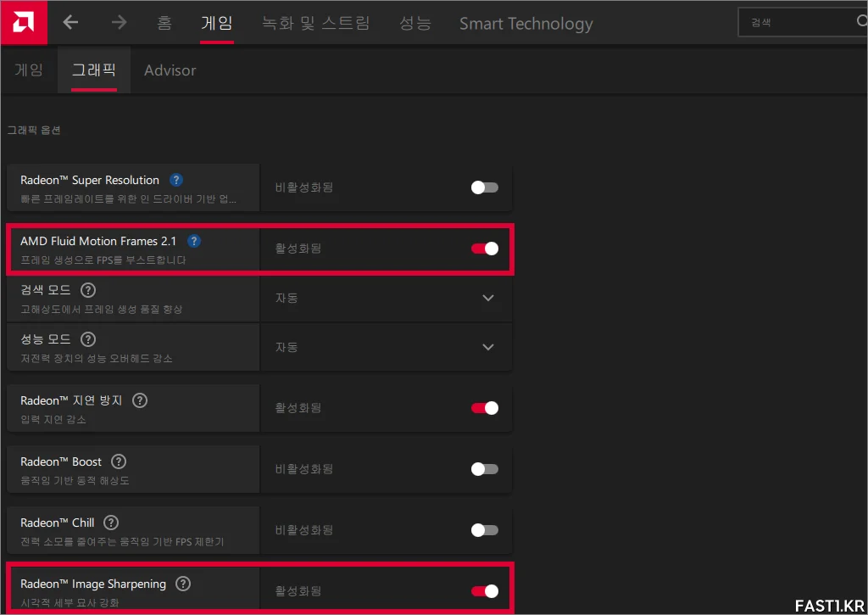The height and width of the screenshot is (615, 868).
Task: Click the Radeon Super Resolution label
Action: (x=90, y=180)
